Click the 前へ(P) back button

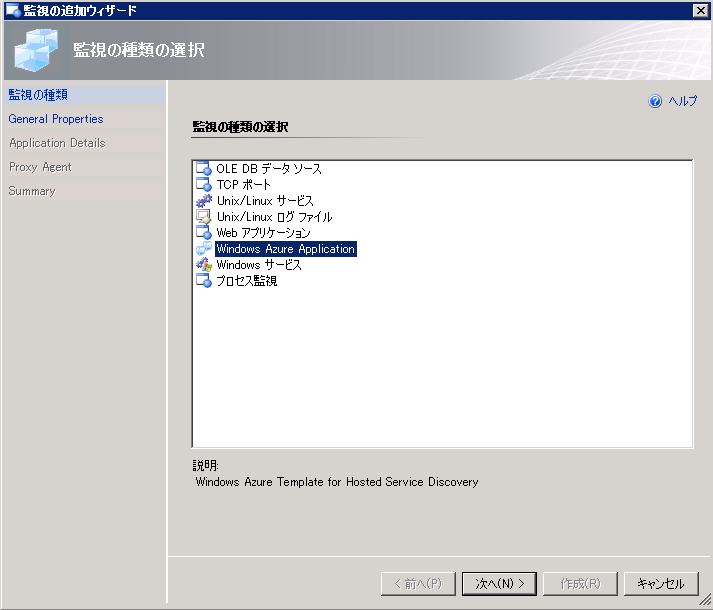418,584
